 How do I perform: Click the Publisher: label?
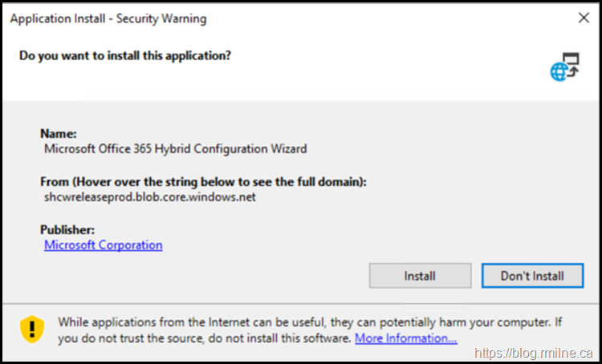coord(69,230)
